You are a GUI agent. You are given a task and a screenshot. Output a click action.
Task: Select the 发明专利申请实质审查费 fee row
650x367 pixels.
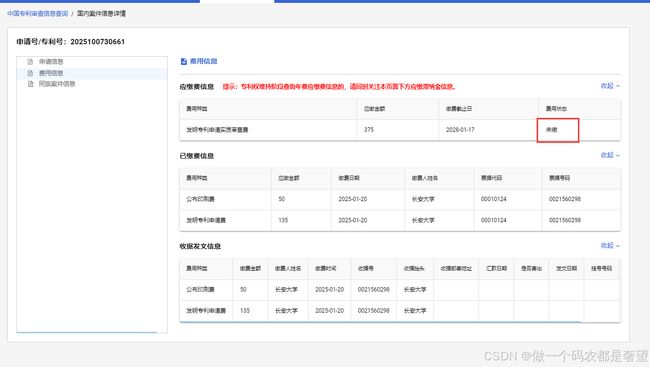coord(400,130)
